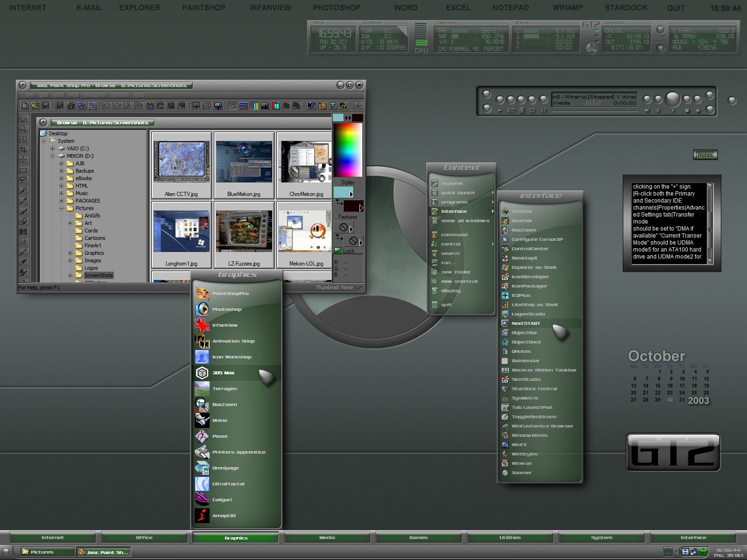Click the Redo arrow icon in Paint Shop Pro

pyautogui.click(x=118, y=106)
